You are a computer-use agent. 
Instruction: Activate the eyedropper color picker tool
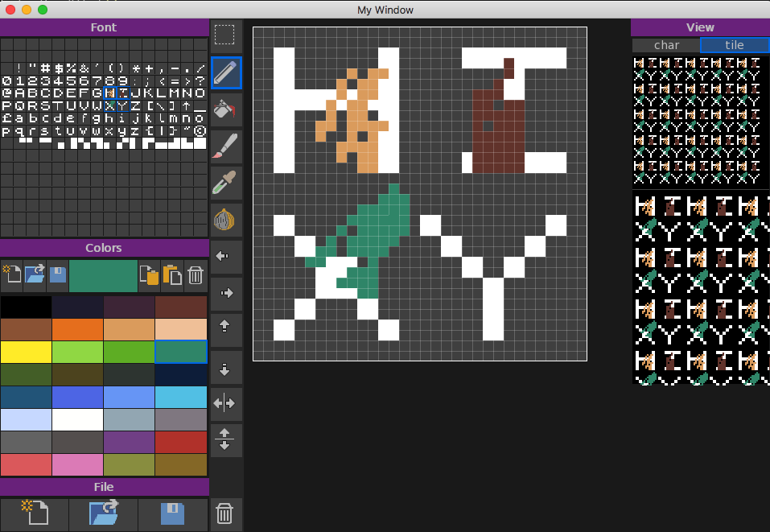pos(225,184)
